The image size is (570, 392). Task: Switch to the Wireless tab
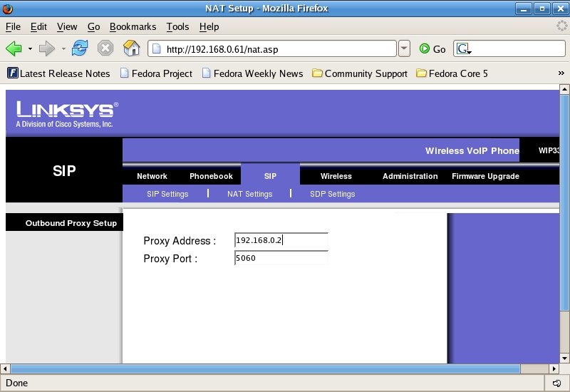336,176
